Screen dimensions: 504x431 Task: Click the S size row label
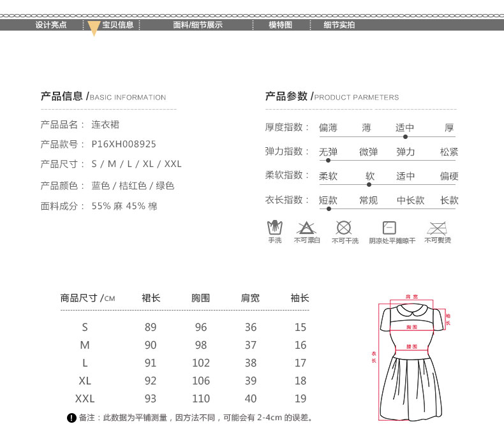point(85,327)
